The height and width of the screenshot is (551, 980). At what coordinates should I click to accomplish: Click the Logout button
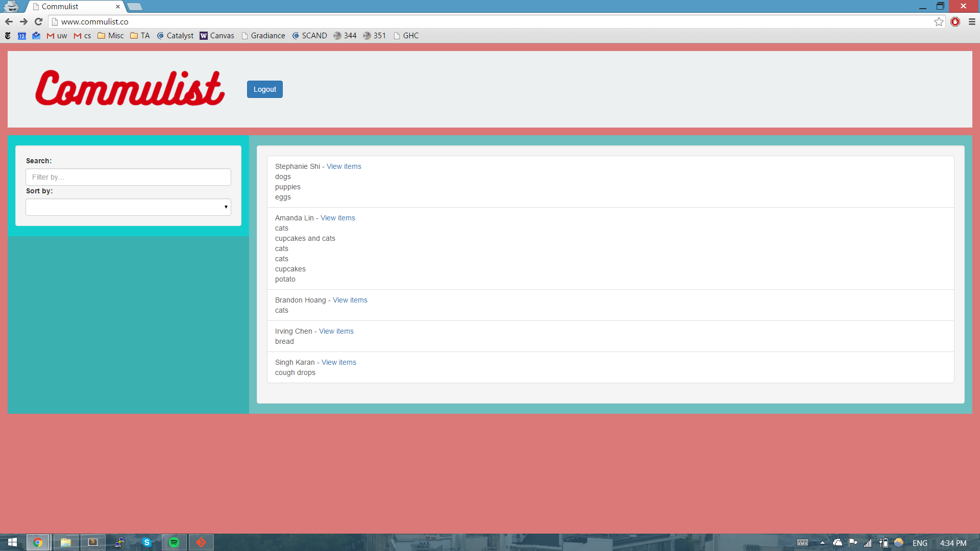click(x=264, y=89)
